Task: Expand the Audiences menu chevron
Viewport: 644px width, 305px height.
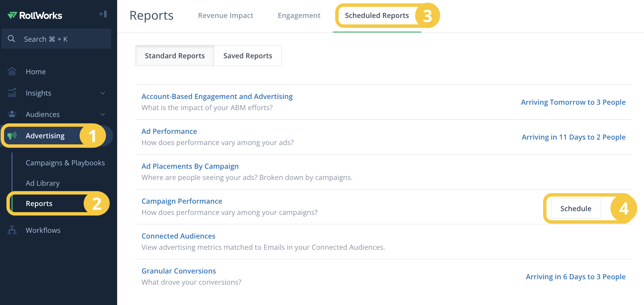Action: [x=103, y=114]
